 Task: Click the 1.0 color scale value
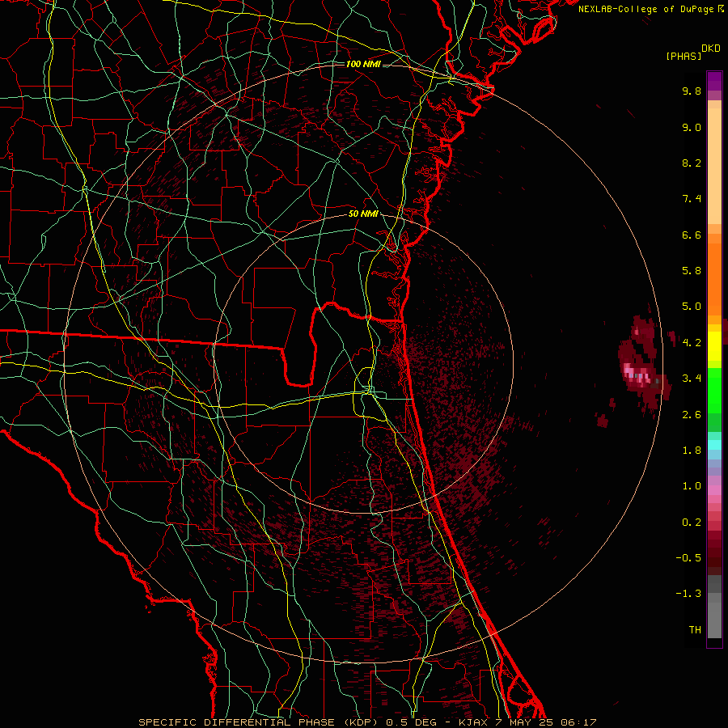tap(692, 486)
